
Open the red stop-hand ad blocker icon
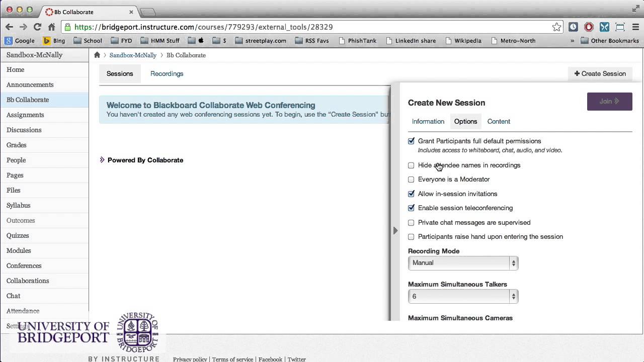coord(589,27)
